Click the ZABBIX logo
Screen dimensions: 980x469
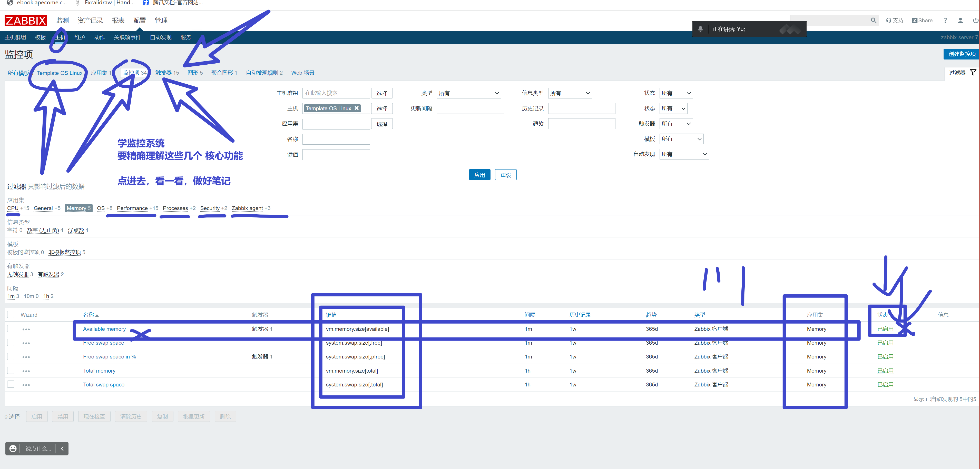(26, 20)
